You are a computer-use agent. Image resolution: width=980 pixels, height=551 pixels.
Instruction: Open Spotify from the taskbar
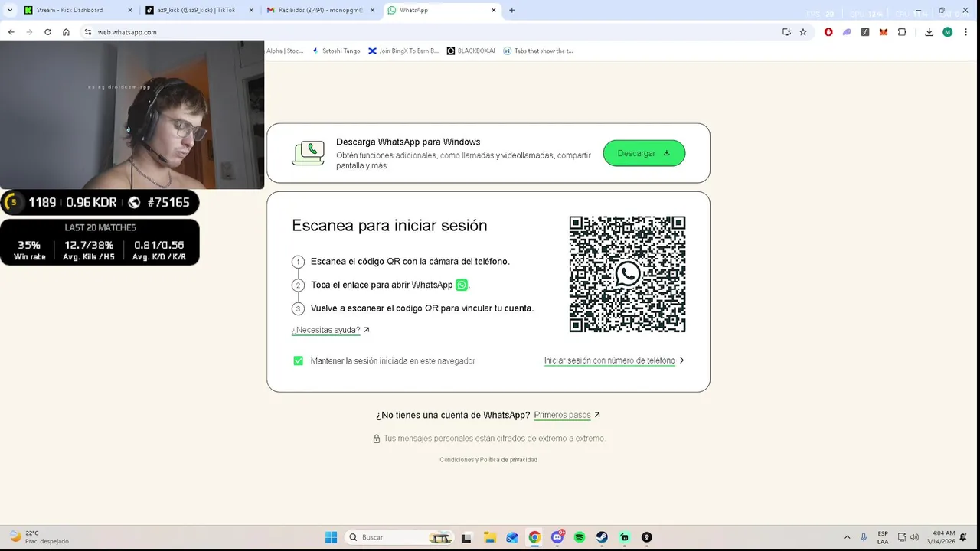(x=580, y=537)
